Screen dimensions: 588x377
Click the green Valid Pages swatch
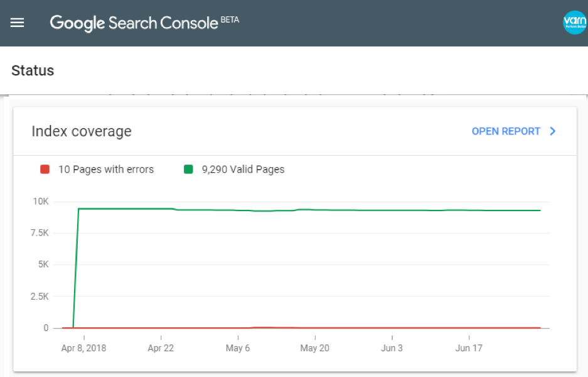point(188,170)
